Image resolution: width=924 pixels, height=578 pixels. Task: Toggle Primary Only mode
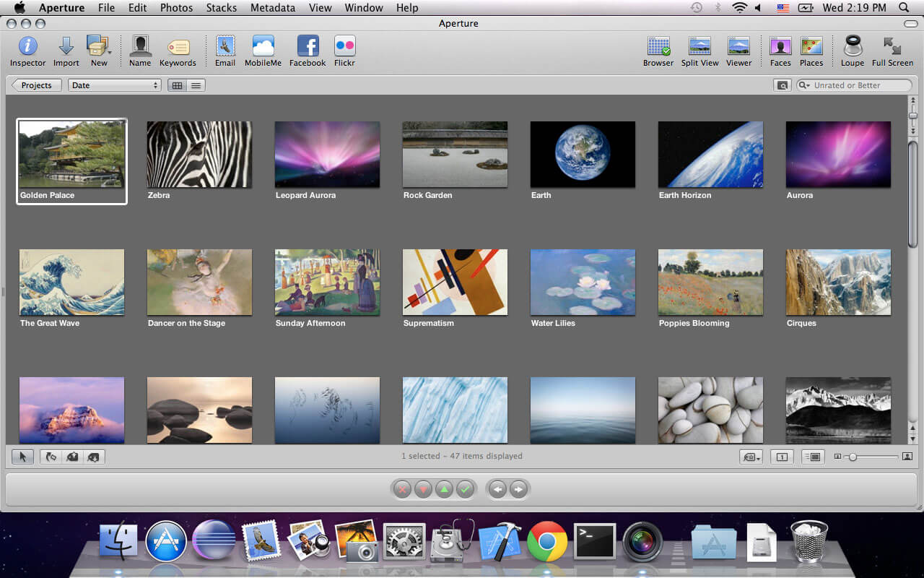782,457
